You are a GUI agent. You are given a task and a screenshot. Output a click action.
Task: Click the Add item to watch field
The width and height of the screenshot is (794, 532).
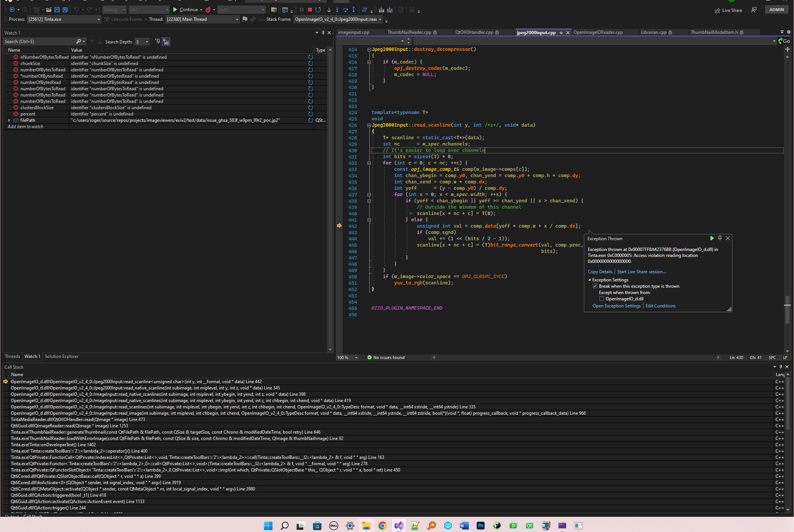pos(25,126)
